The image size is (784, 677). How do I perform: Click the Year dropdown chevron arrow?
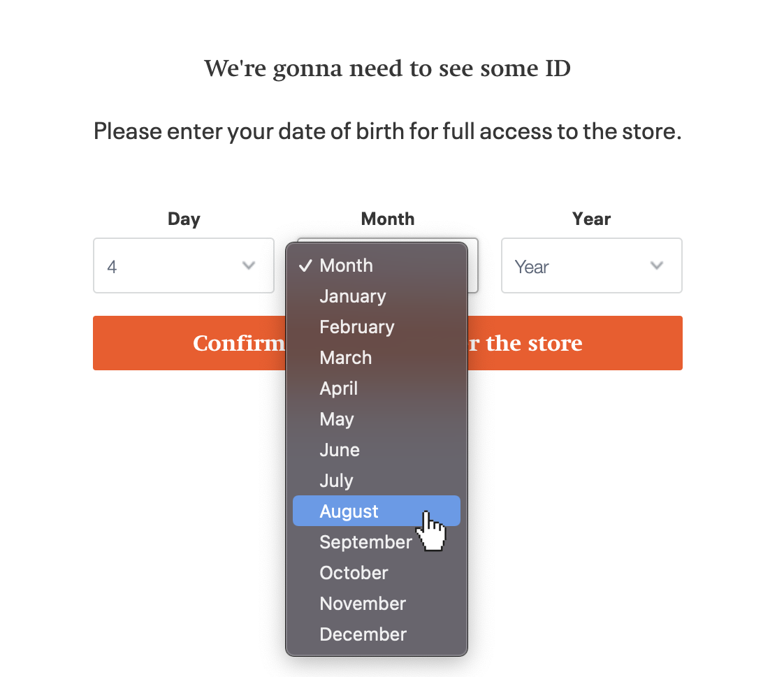coord(656,265)
